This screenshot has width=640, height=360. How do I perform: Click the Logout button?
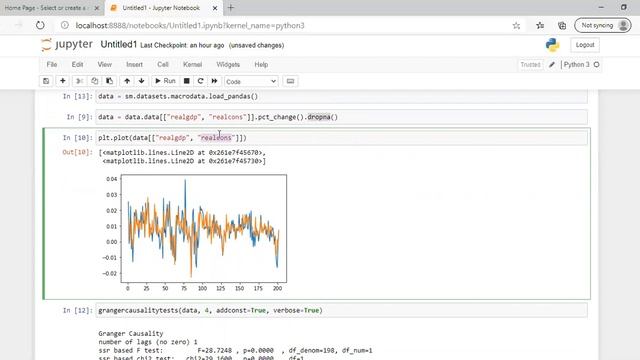[x=585, y=45]
